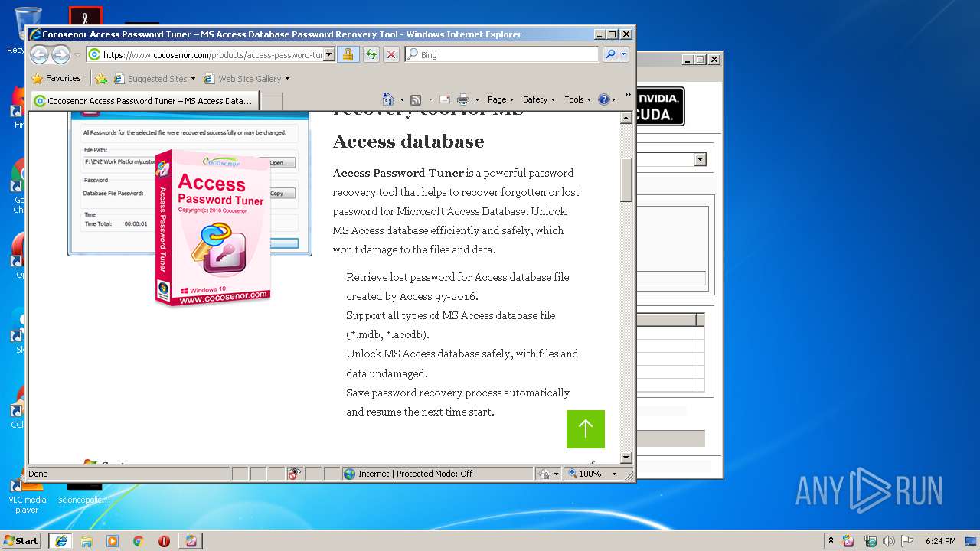The width and height of the screenshot is (980, 551).
Task: Click the 6:24 PM clock
Action: pos(940,540)
